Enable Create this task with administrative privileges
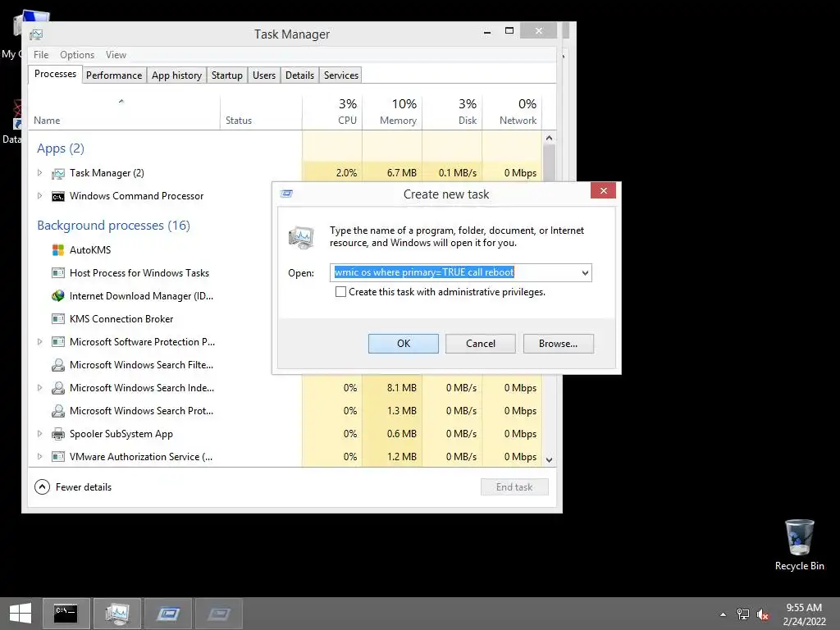The width and height of the screenshot is (840, 630). pos(340,292)
